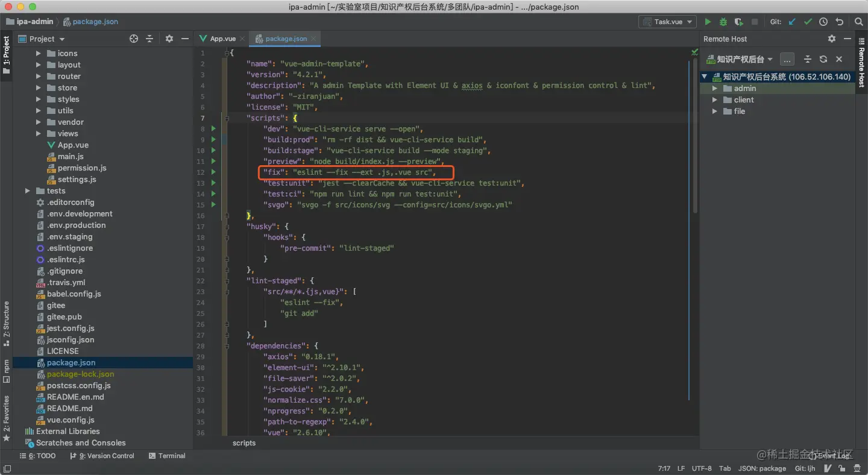This screenshot has height=475, width=868.
Task: Locate current file in Project tree
Action: pyautogui.click(x=134, y=39)
